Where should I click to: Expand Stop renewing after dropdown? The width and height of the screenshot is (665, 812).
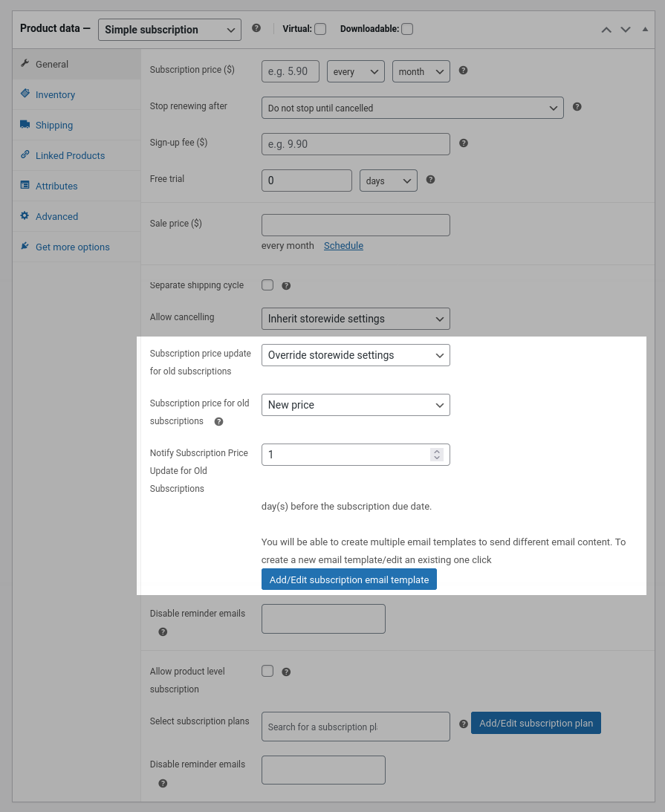412,108
